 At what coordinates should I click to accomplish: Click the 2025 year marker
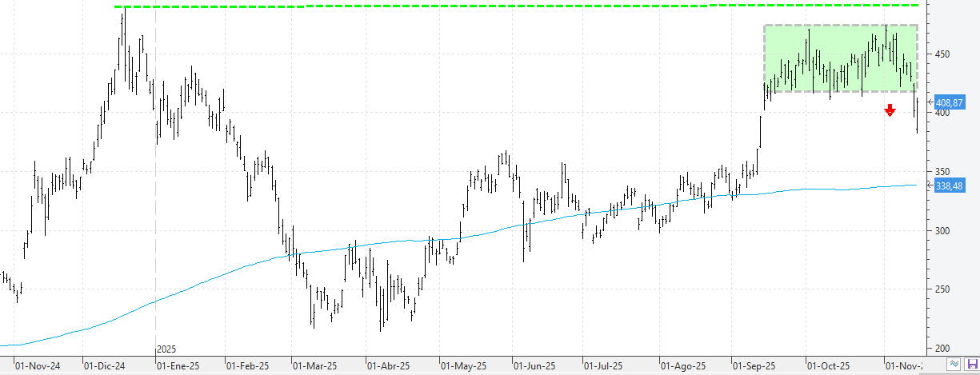166,349
